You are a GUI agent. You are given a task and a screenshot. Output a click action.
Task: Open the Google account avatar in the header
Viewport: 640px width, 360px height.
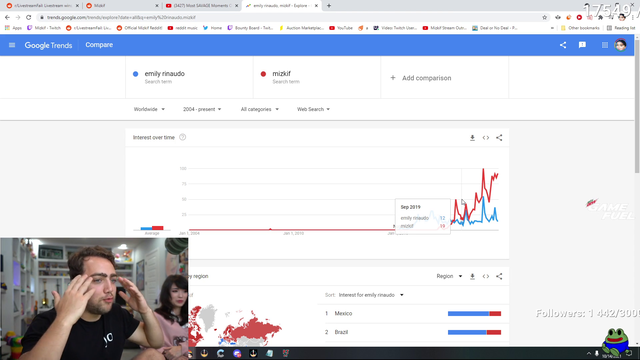click(620, 45)
